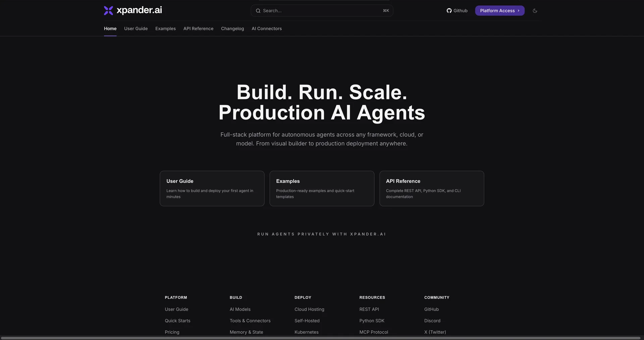644x340 pixels.
Task: Go to the Changelog tab
Action: click(x=232, y=29)
